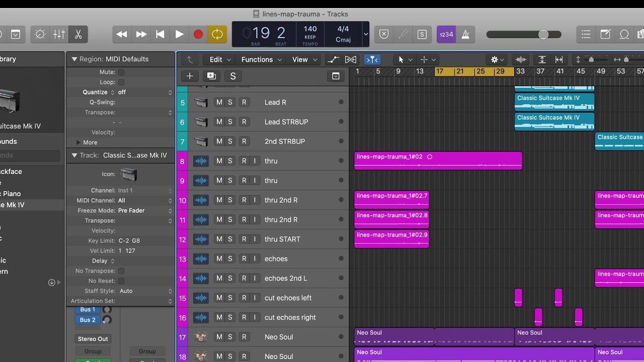
Task: Show automation with the curve icon
Action: tap(333, 59)
